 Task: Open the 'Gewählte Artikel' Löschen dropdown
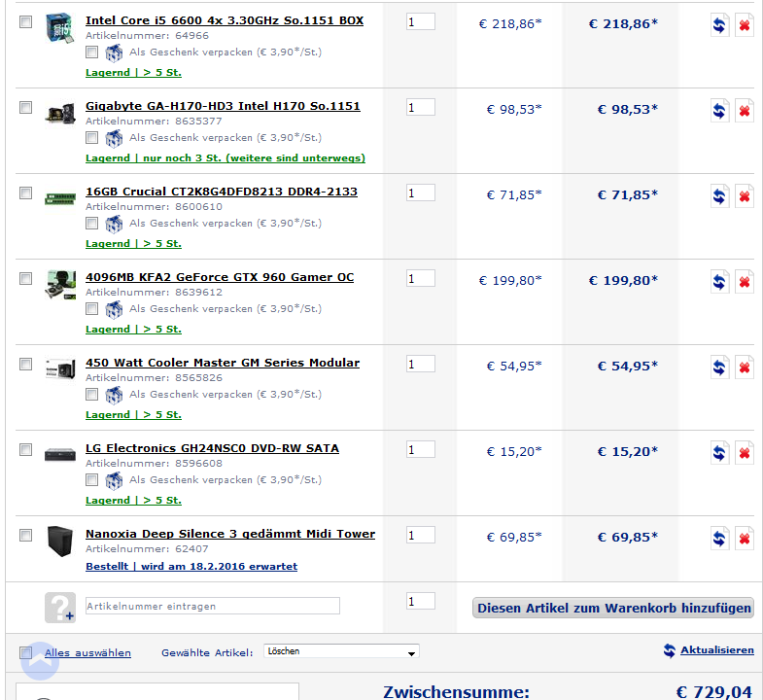(x=341, y=651)
